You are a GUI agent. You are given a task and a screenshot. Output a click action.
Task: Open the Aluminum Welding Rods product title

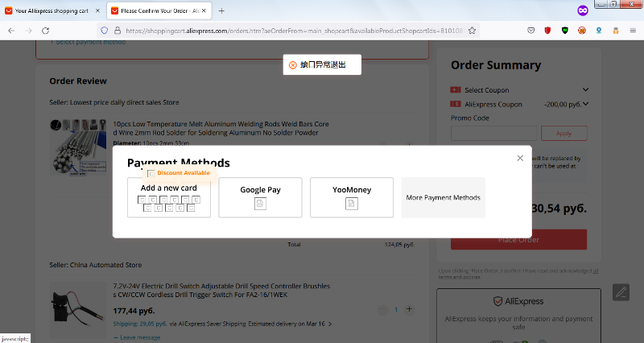coord(221,128)
